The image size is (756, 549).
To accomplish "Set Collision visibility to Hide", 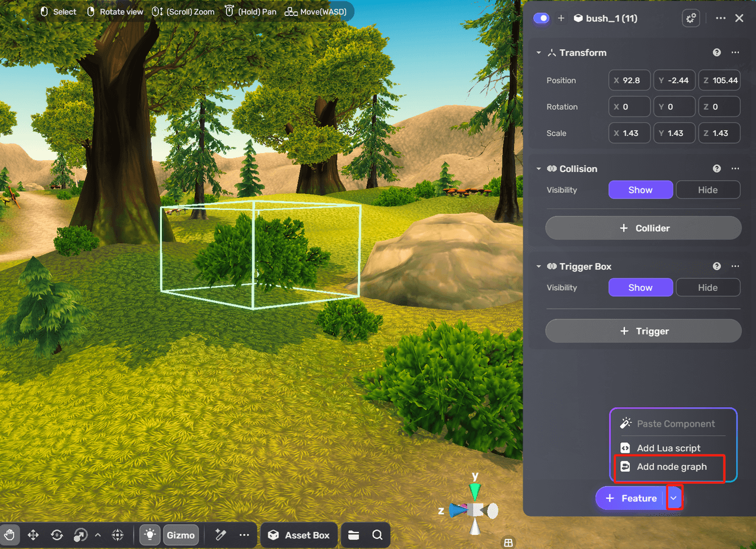I will [708, 190].
